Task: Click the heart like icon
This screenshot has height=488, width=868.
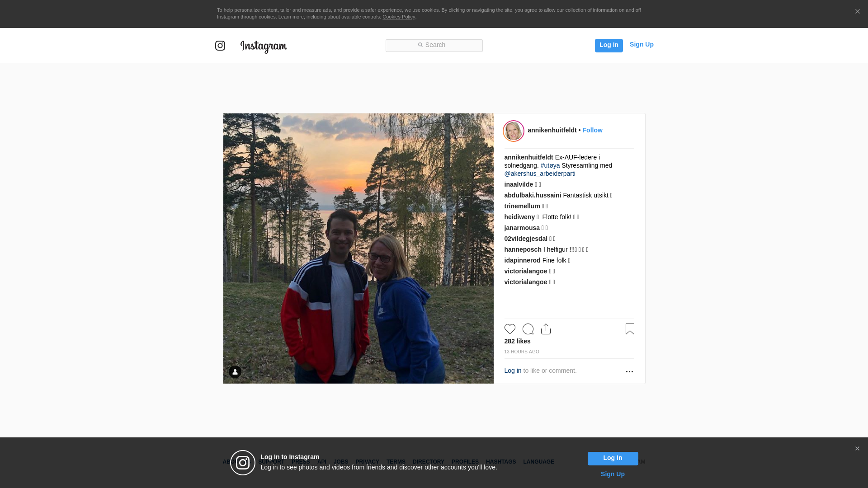Action: pyautogui.click(x=509, y=329)
